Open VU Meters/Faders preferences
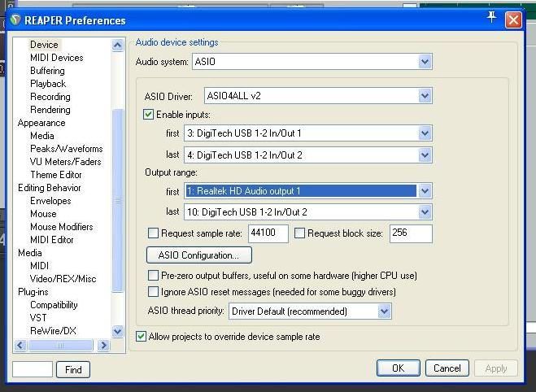This screenshot has width=536, height=392. coord(66,162)
